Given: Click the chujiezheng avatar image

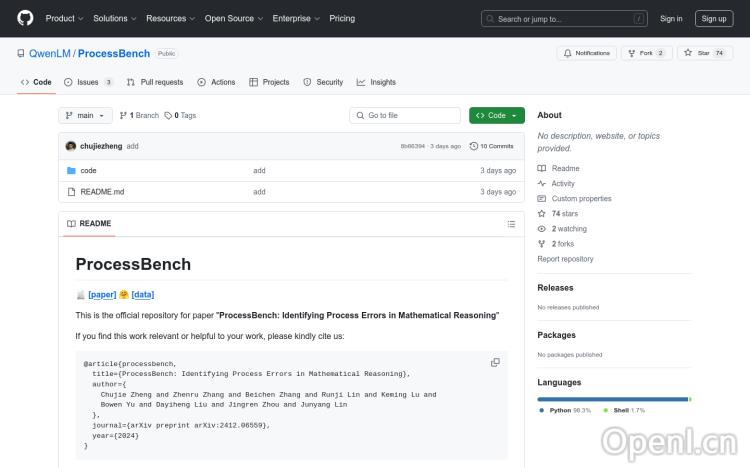Looking at the screenshot, I should [x=71, y=146].
